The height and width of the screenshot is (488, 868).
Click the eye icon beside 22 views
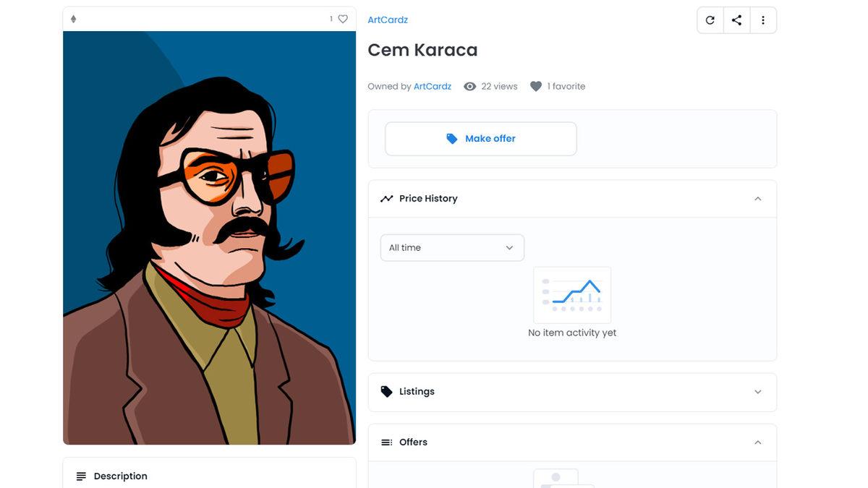470,87
